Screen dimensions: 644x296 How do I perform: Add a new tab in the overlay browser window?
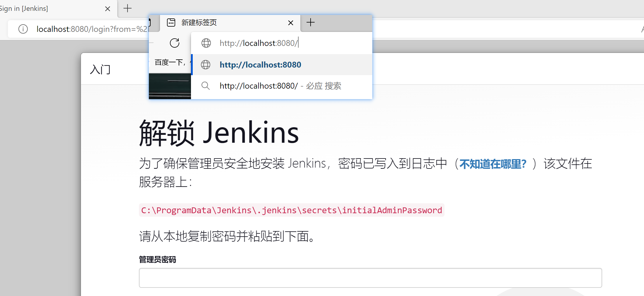coord(311,22)
